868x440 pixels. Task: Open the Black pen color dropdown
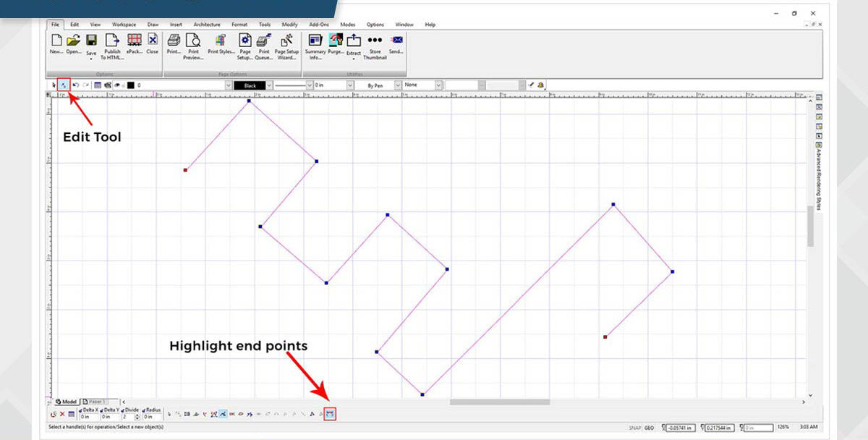pos(269,85)
